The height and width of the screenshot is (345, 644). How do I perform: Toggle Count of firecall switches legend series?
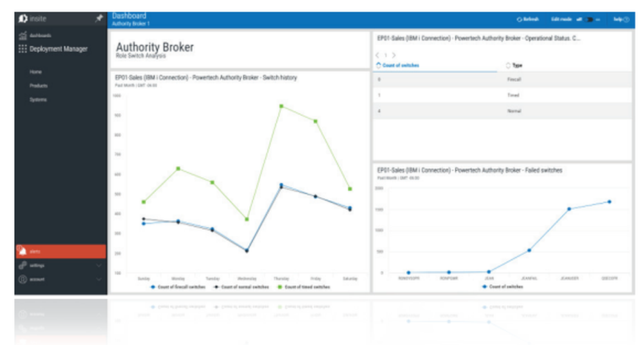tap(178, 286)
